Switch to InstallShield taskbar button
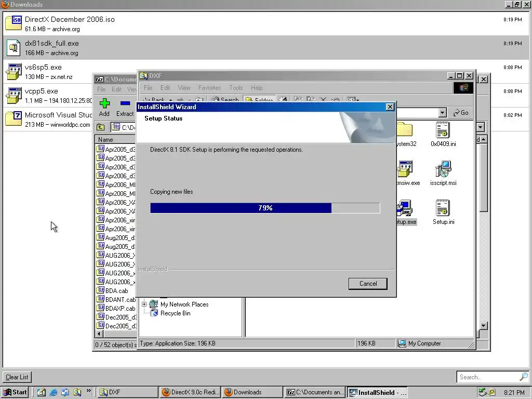Image resolution: width=532 pixels, height=399 pixels. pyautogui.click(x=377, y=392)
